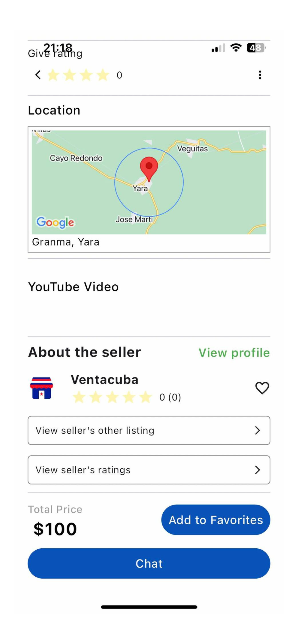This screenshot has width=298, height=644.
Task: Open the View profile link
Action: coord(234,353)
